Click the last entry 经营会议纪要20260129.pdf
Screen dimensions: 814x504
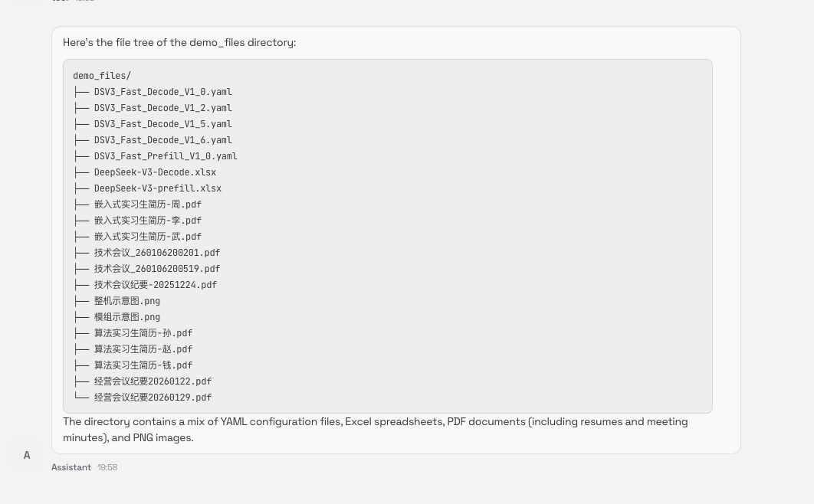pyautogui.click(x=153, y=398)
